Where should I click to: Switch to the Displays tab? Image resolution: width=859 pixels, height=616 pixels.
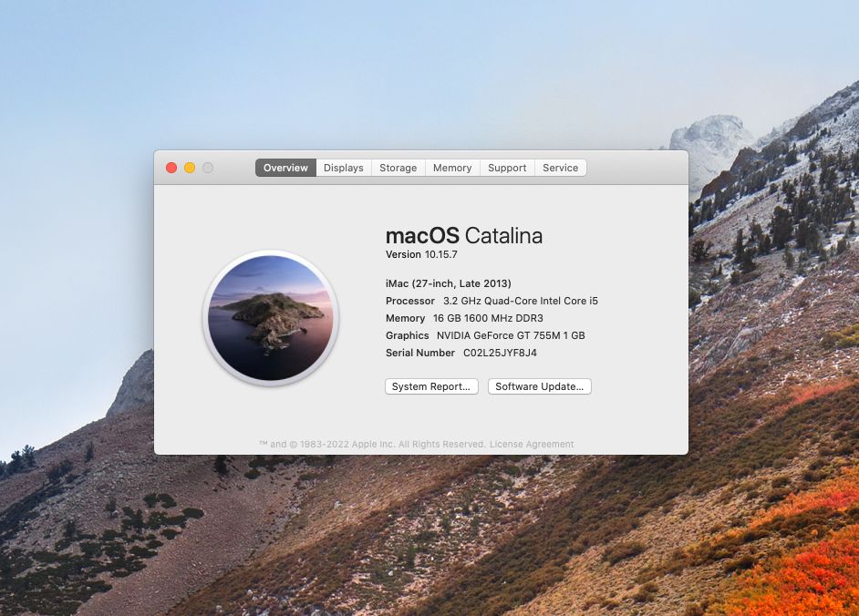coord(343,168)
